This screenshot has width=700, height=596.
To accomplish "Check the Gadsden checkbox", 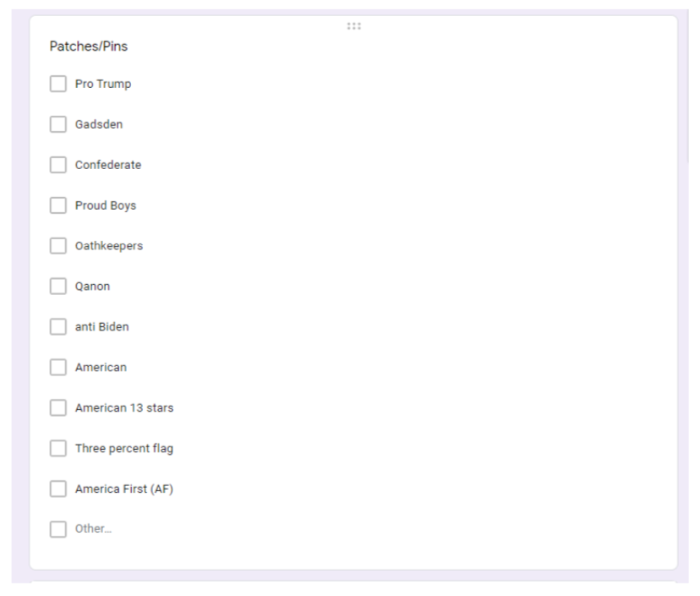I will pos(58,124).
